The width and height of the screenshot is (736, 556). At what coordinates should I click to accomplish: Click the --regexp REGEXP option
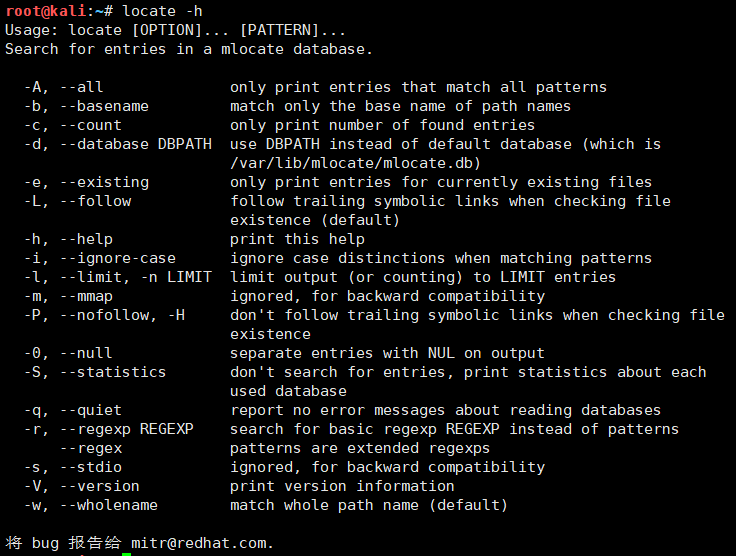coord(127,429)
